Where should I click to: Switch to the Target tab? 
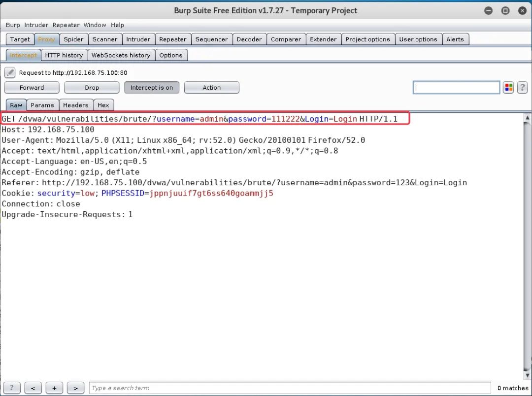(20, 39)
